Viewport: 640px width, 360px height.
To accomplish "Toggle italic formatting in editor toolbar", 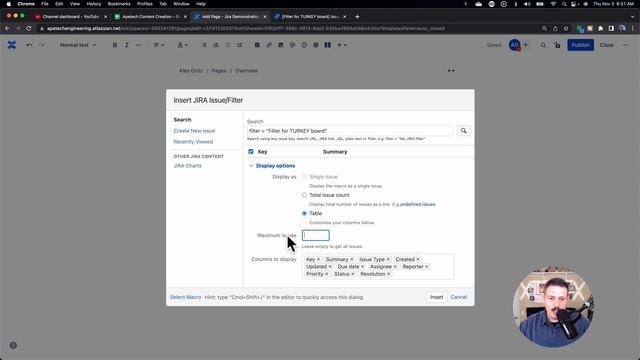I will pyautogui.click(x=127, y=45).
